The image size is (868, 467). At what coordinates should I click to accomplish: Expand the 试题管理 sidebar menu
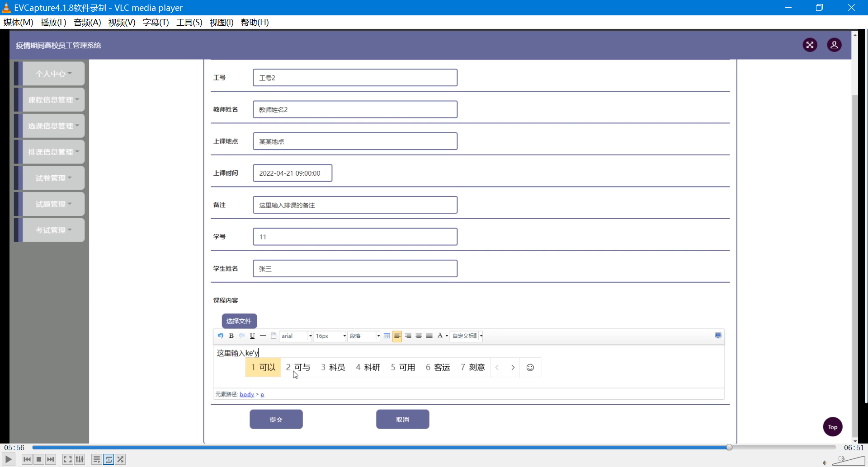[53, 204]
